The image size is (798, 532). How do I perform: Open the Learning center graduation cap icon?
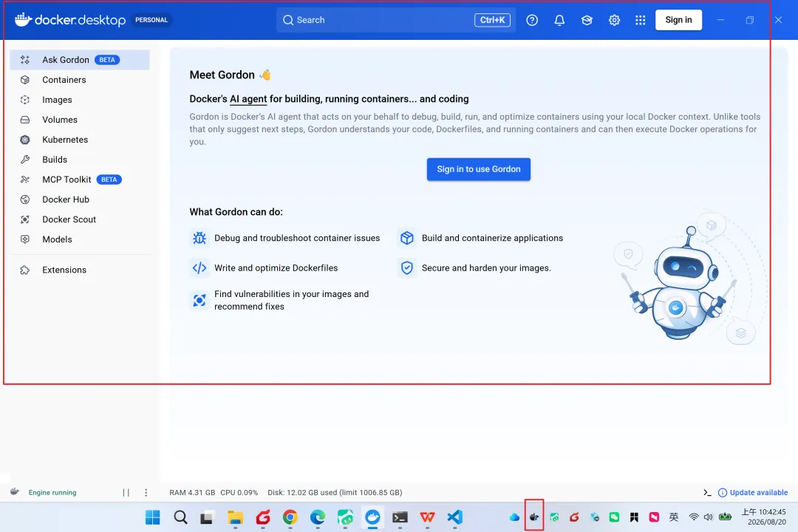pyautogui.click(x=587, y=20)
